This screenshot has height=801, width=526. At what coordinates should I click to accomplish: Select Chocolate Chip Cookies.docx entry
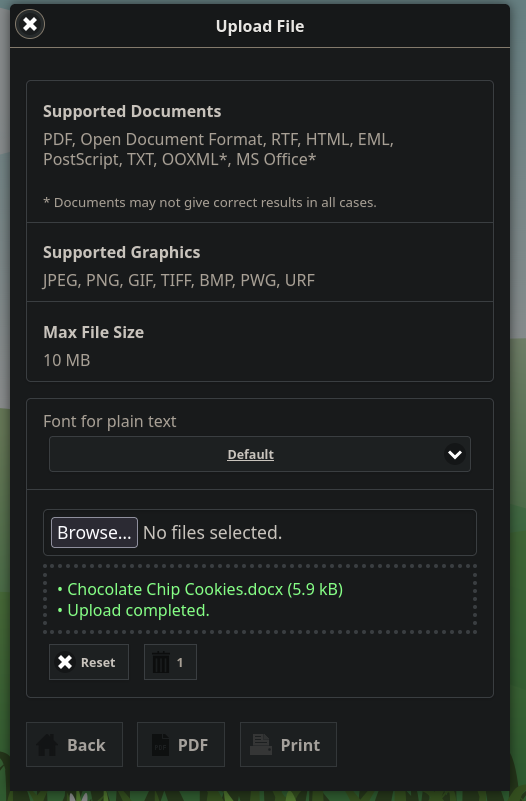click(200, 589)
